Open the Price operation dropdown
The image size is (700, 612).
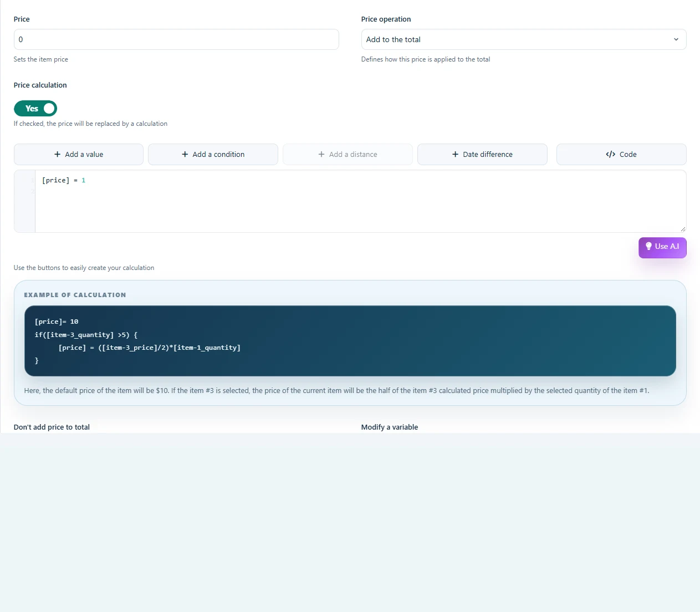pyautogui.click(x=524, y=39)
